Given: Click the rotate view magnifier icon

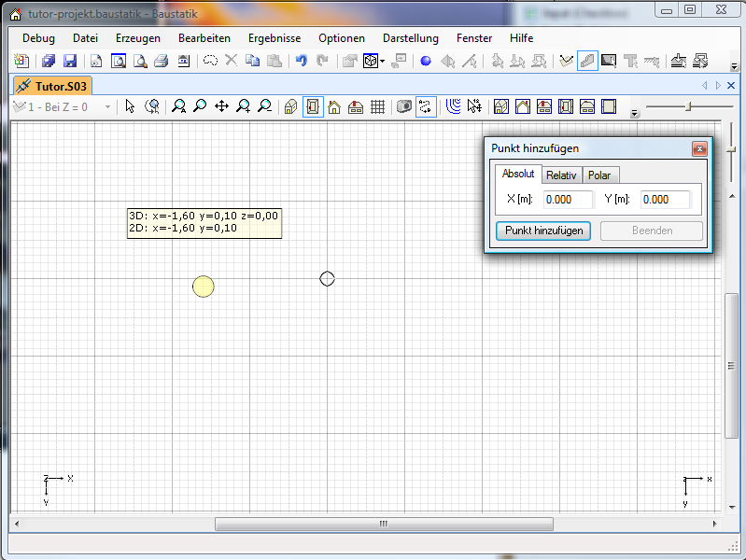Looking at the screenshot, I should 152,106.
